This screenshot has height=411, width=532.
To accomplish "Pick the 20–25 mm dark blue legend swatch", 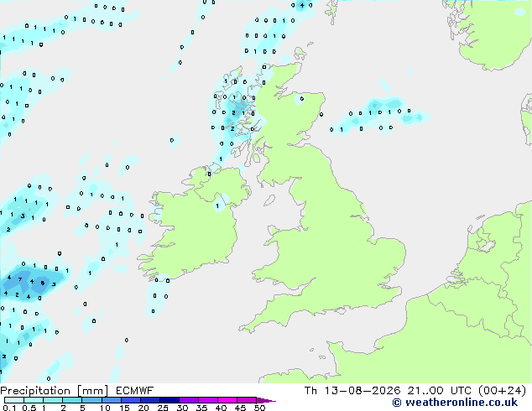I will (x=149, y=400).
